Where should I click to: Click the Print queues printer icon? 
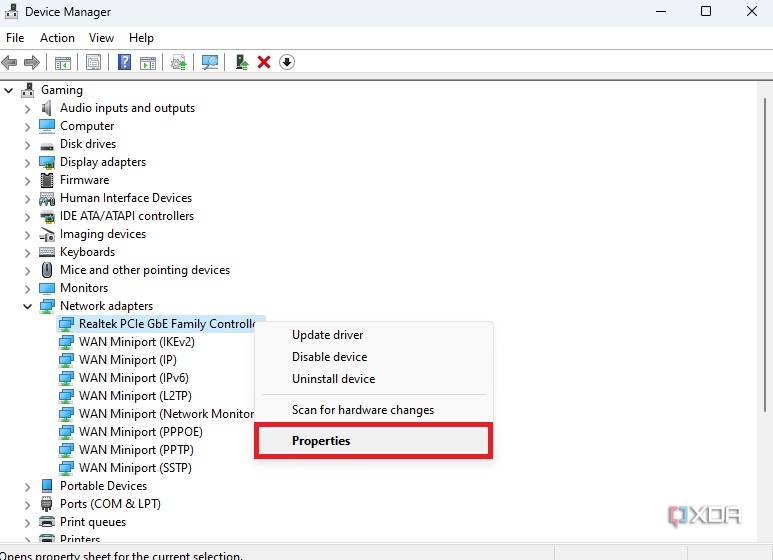pyautogui.click(x=47, y=522)
